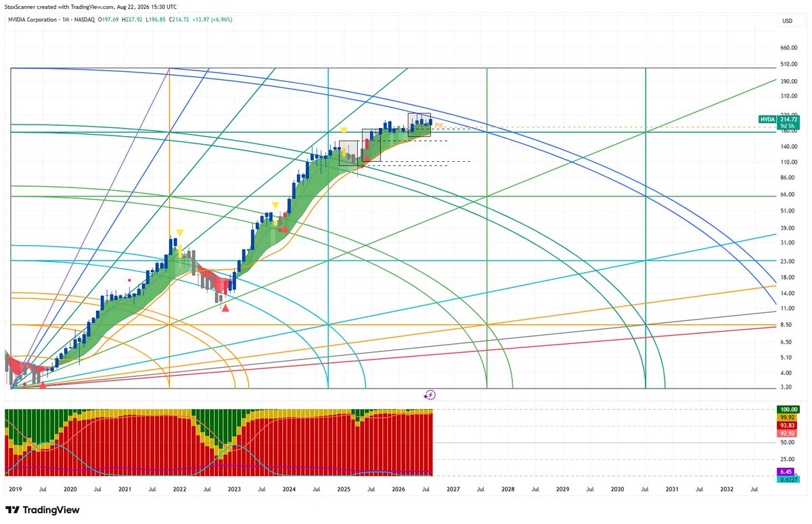Viewport: 812px width, 524px height.
Task: Click the 2030 label on time axis
Action: [x=617, y=488]
